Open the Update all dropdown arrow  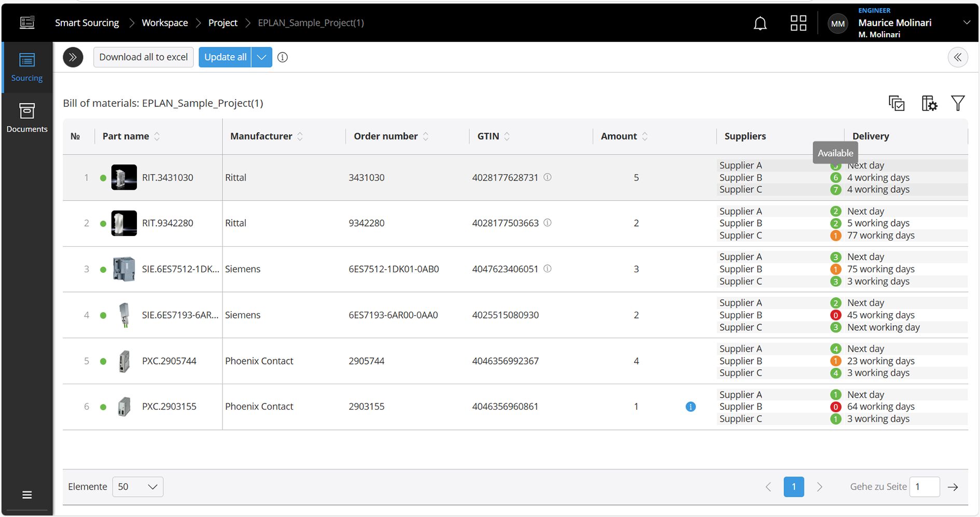coord(262,58)
